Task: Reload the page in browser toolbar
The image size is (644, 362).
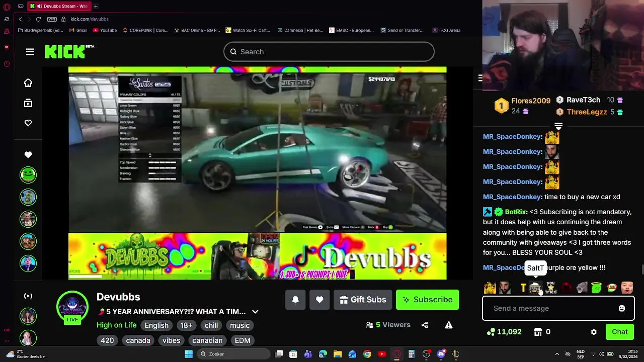Action: (x=38, y=19)
